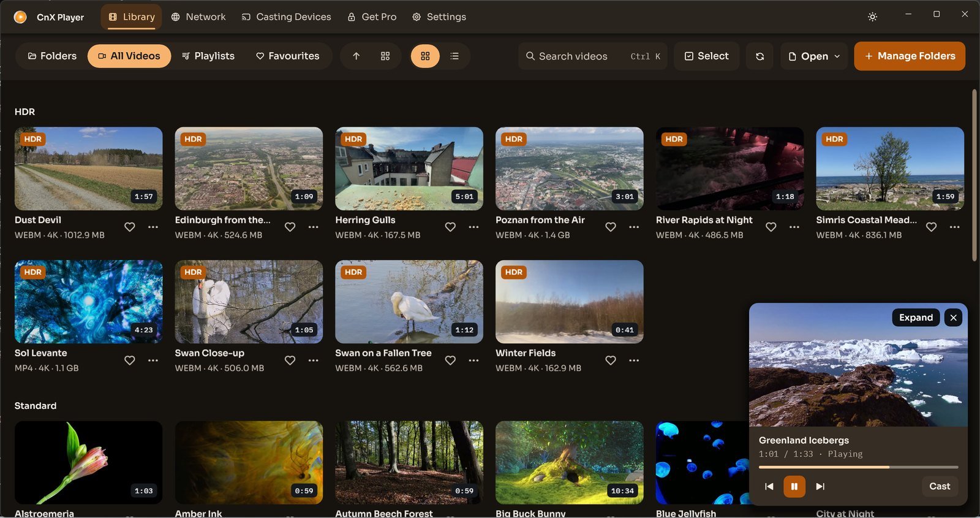Screen dimensions: 980x518
Task: Toggle the light/dark theme sun icon
Action: click(872, 17)
